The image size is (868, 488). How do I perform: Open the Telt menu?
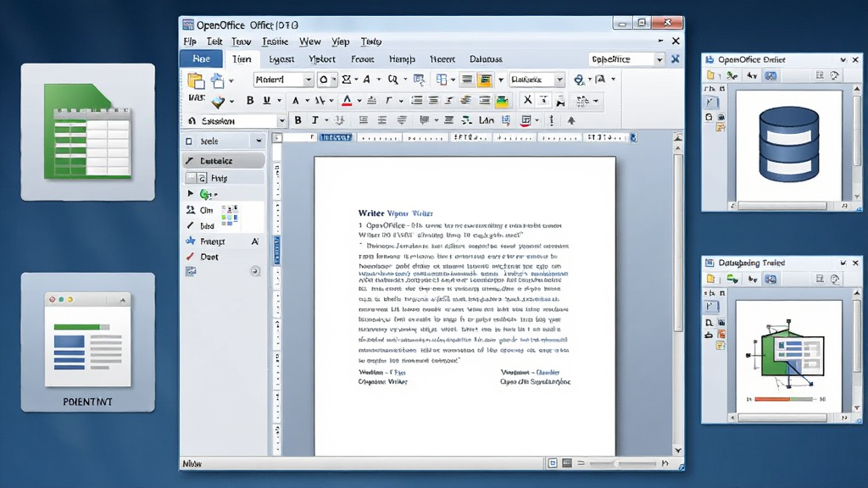click(214, 42)
